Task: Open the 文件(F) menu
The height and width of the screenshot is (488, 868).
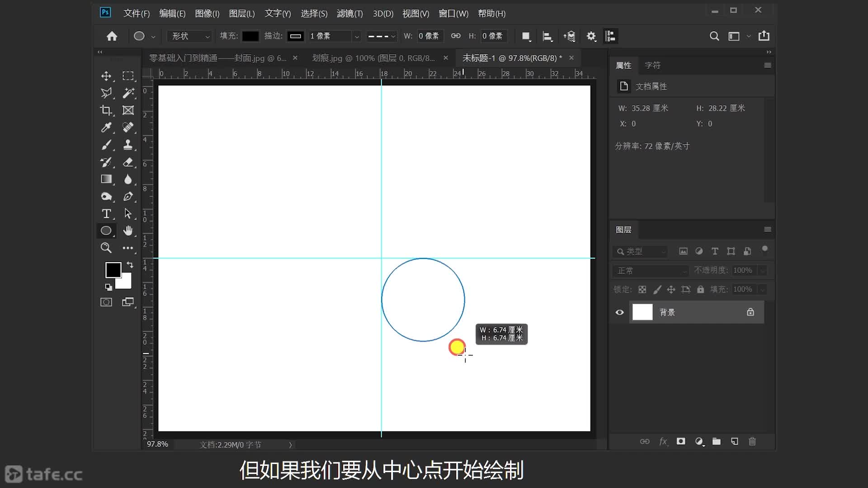Action: point(137,14)
